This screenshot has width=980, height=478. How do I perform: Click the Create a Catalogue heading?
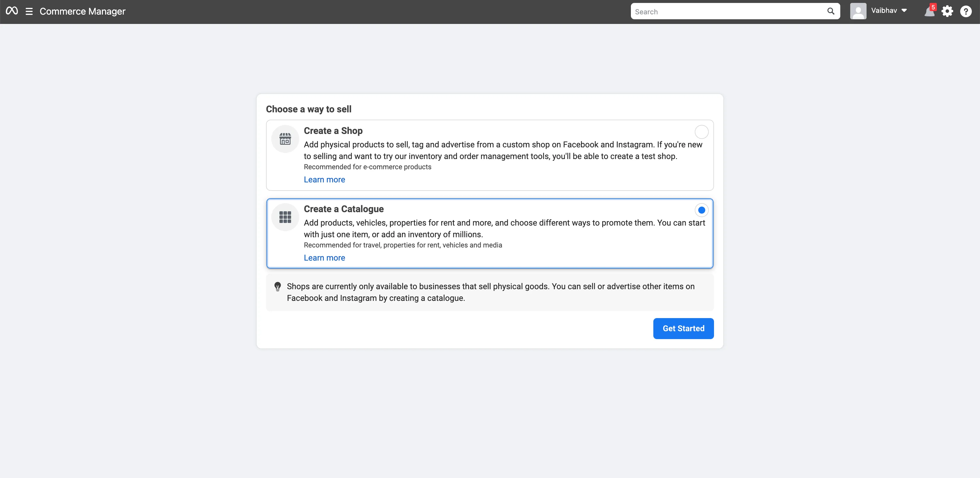(x=344, y=209)
